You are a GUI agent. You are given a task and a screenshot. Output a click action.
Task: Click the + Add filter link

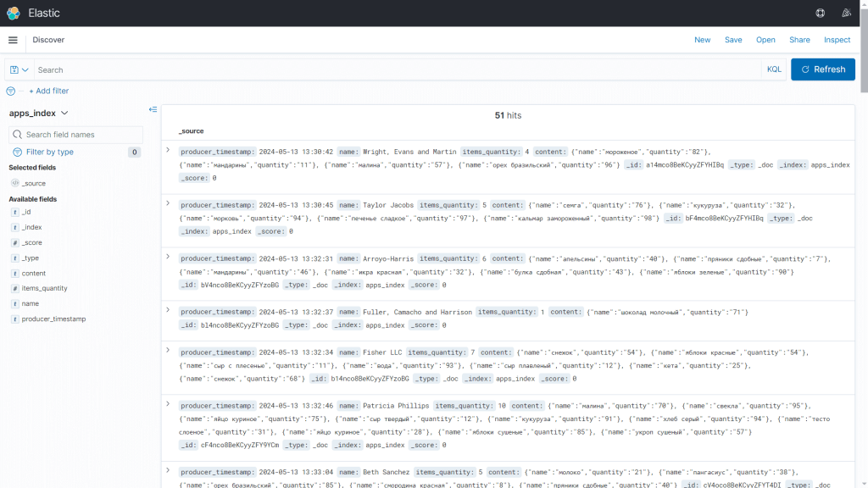48,91
